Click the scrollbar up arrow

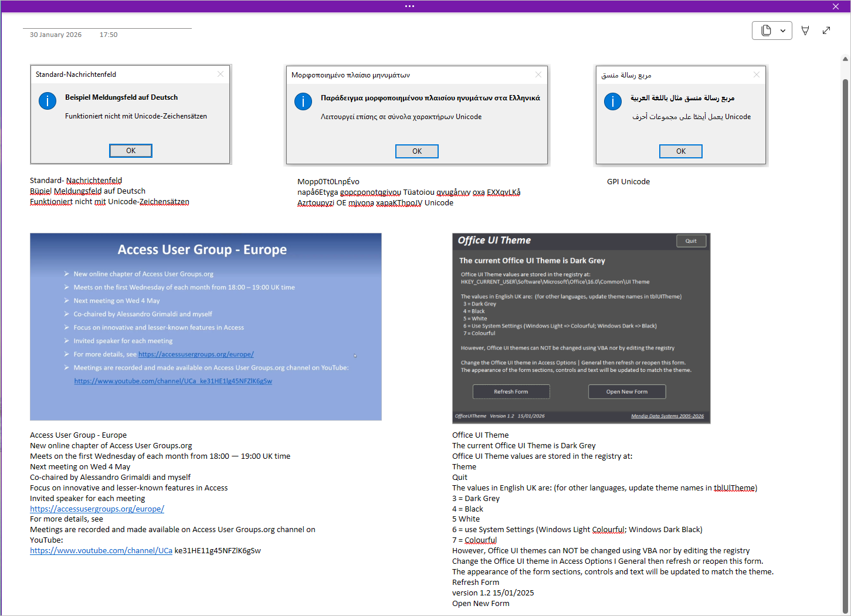pyautogui.click(x=845, y=59)
